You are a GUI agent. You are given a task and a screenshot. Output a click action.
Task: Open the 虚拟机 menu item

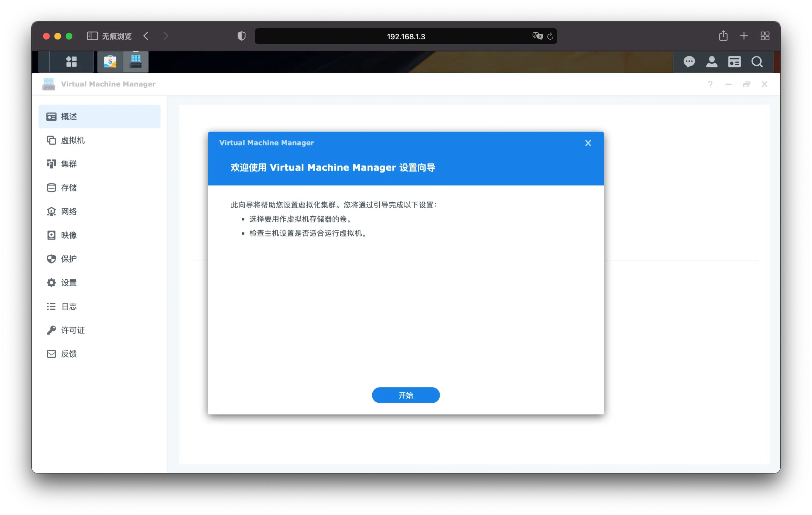click(x=100, y=140)
